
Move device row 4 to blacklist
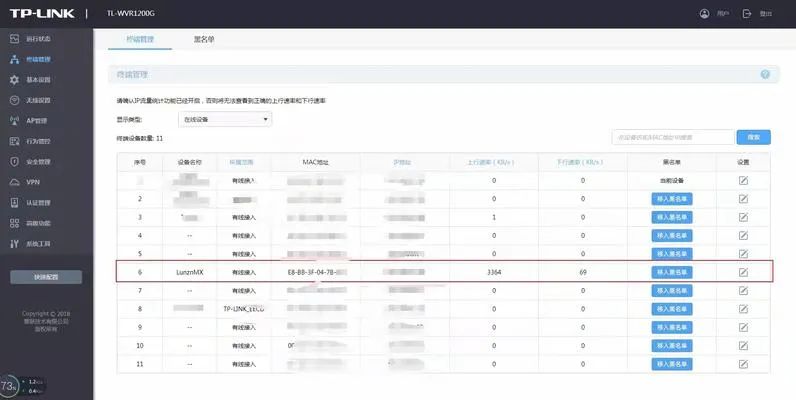pos(672,236)
